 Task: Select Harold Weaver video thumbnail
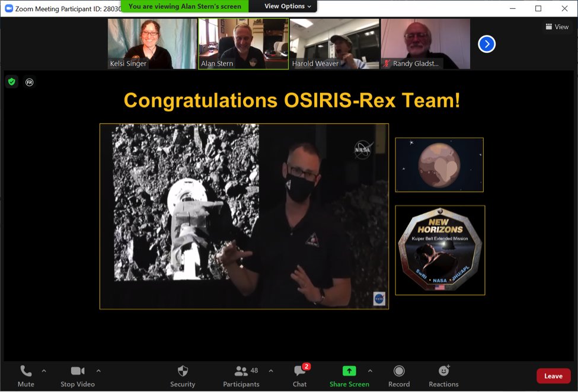[334, 43]
